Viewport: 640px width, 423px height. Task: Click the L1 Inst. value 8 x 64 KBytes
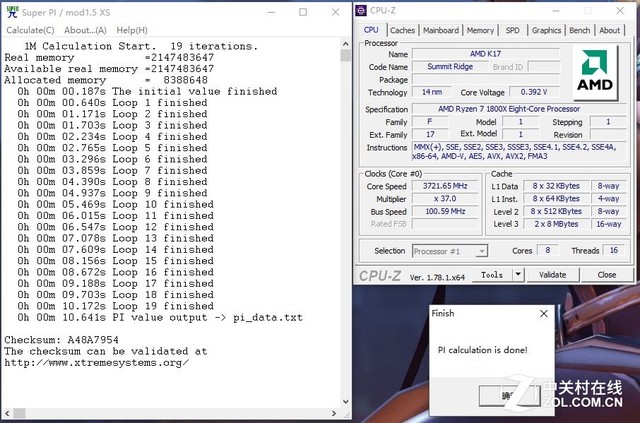[556, 198]
